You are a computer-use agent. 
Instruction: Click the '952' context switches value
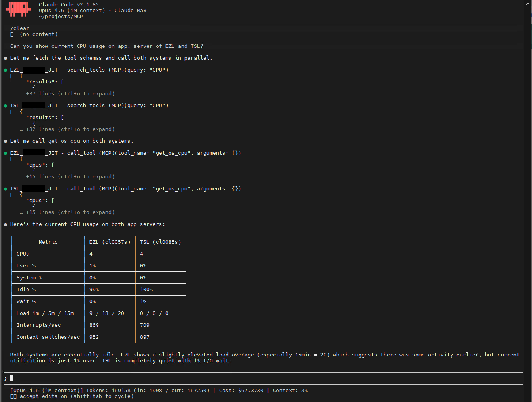coord(94,337)
